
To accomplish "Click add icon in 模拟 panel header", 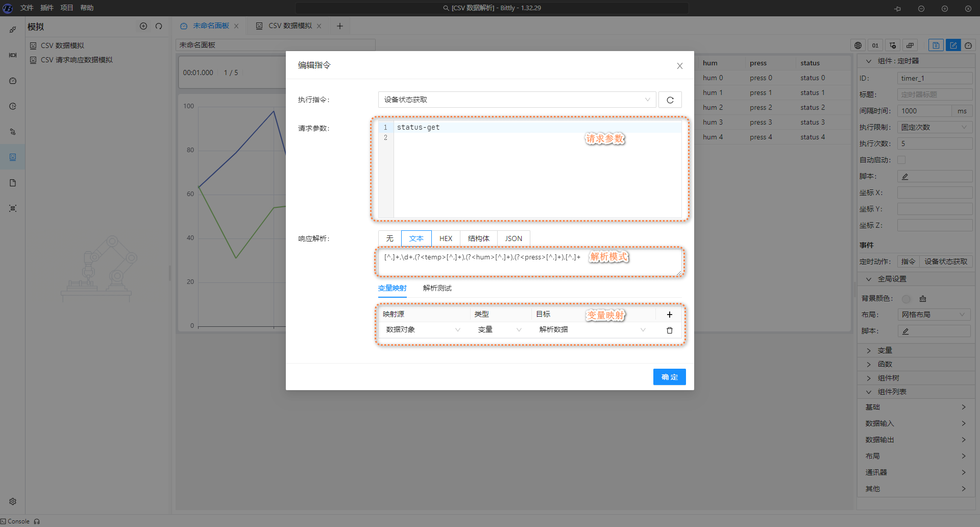I will click(143, 26).
